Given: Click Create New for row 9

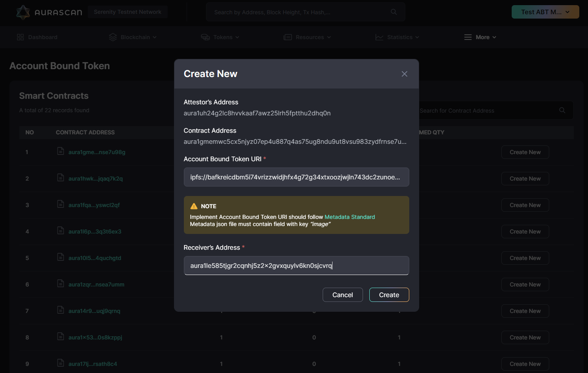Looking at the screenshot, I should click(525, 364).
